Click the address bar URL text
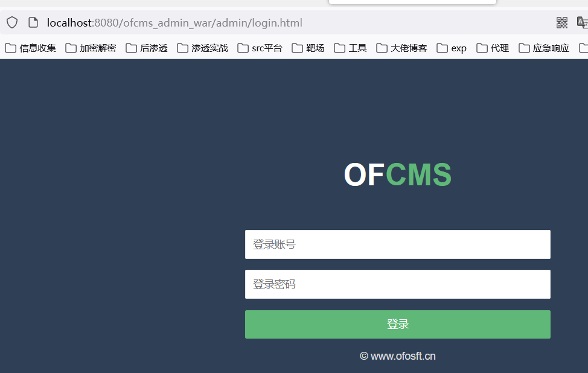Screen dimensions: 588x373 point(174,23)
